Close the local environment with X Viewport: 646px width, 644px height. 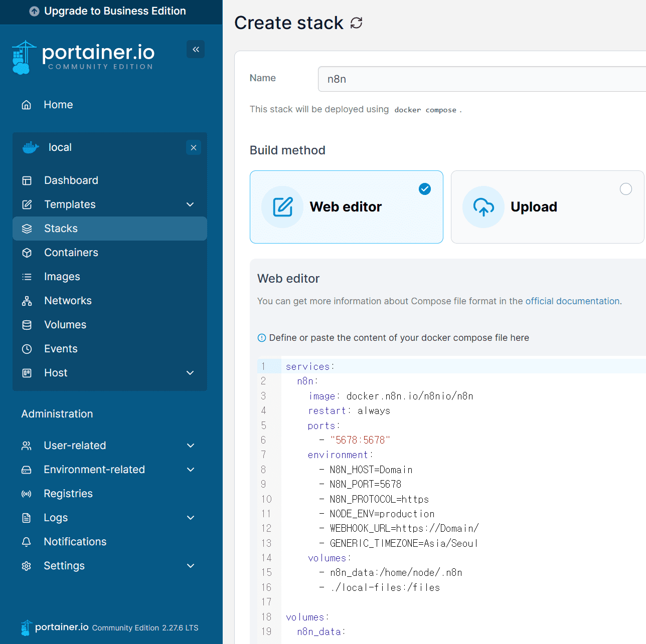pyautogui.click(x=194, y=147)
